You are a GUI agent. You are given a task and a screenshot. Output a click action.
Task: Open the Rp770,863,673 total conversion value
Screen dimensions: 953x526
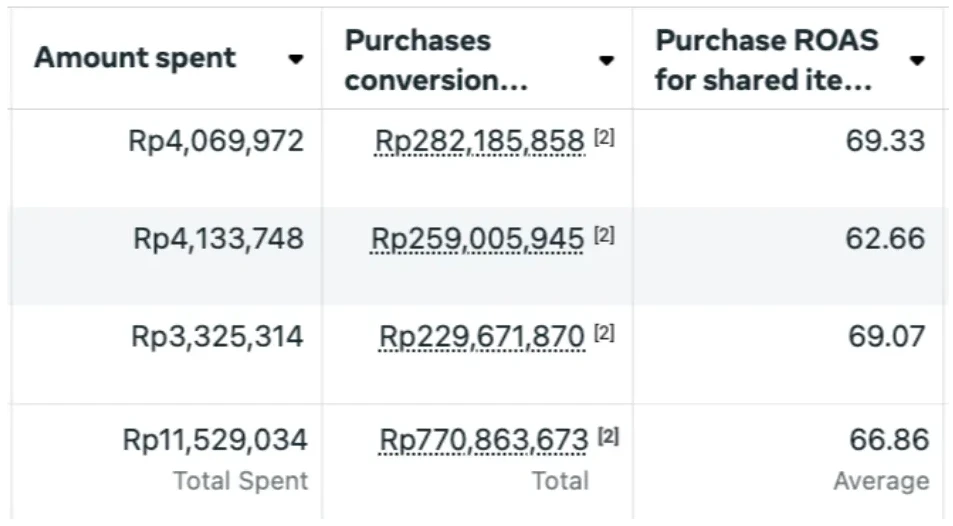[x=483, y=439]
